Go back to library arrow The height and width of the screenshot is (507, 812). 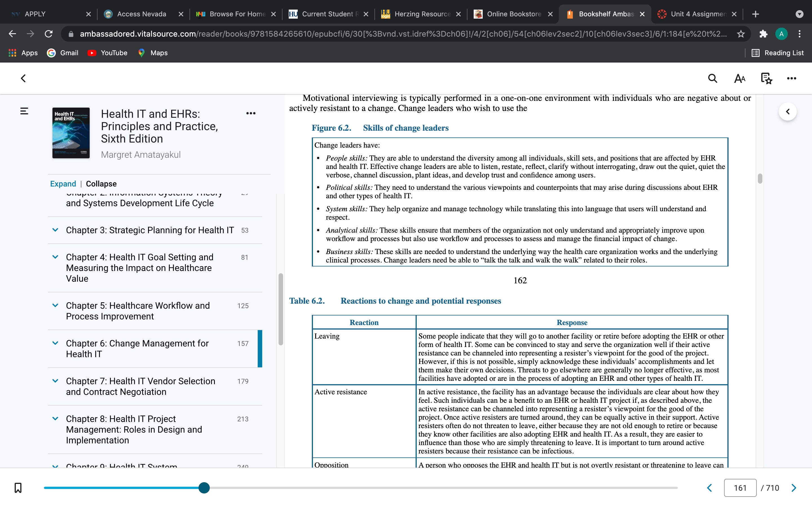[x=23, y=79]
